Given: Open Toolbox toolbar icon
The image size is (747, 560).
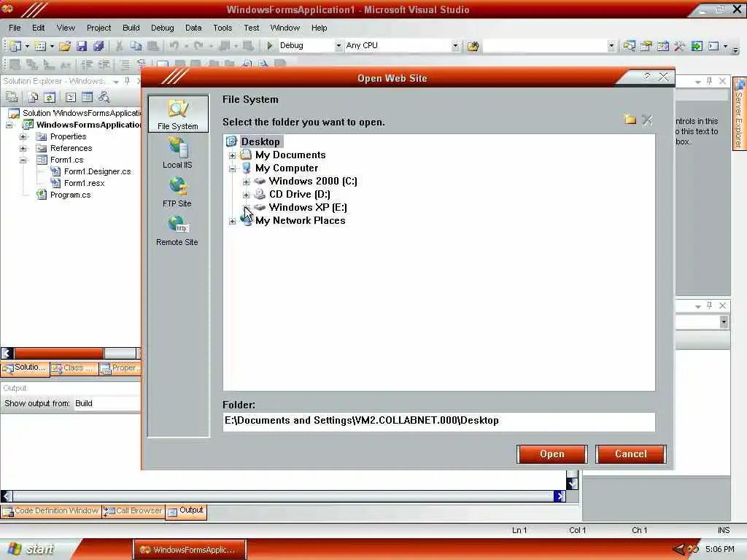Looking at the screenshot, I should point(679,46).
